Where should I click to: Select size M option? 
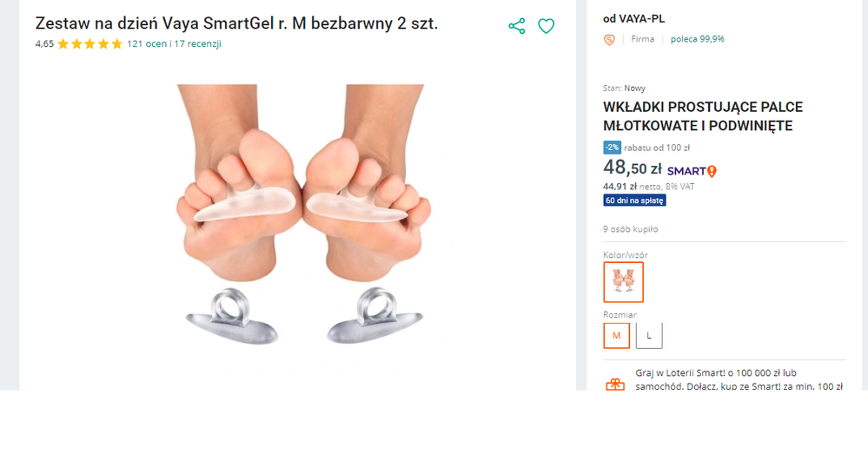(617, 335)
